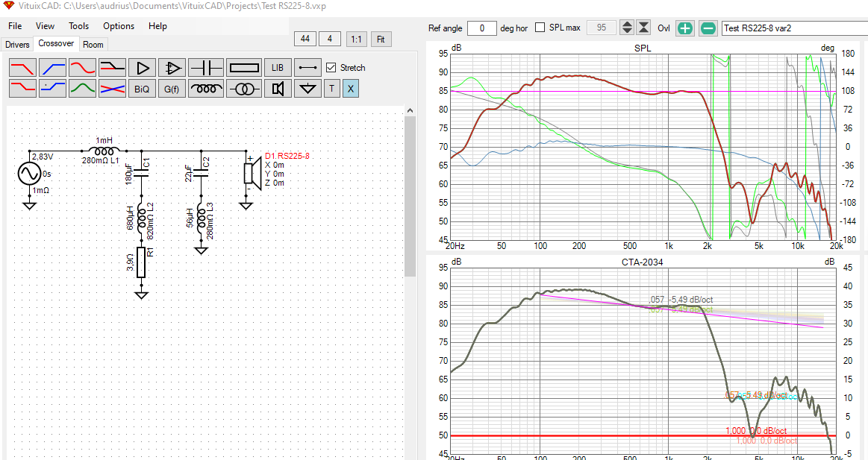This screenshot has height=460, width=868.
Task: Open the LIB component library
Action: click(x=278, y=68)
